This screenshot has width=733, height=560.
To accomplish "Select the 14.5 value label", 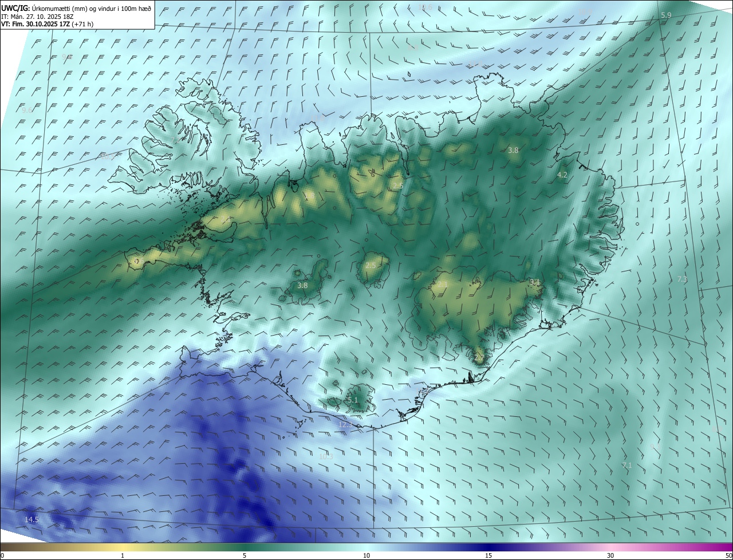I will coord(31,519).
